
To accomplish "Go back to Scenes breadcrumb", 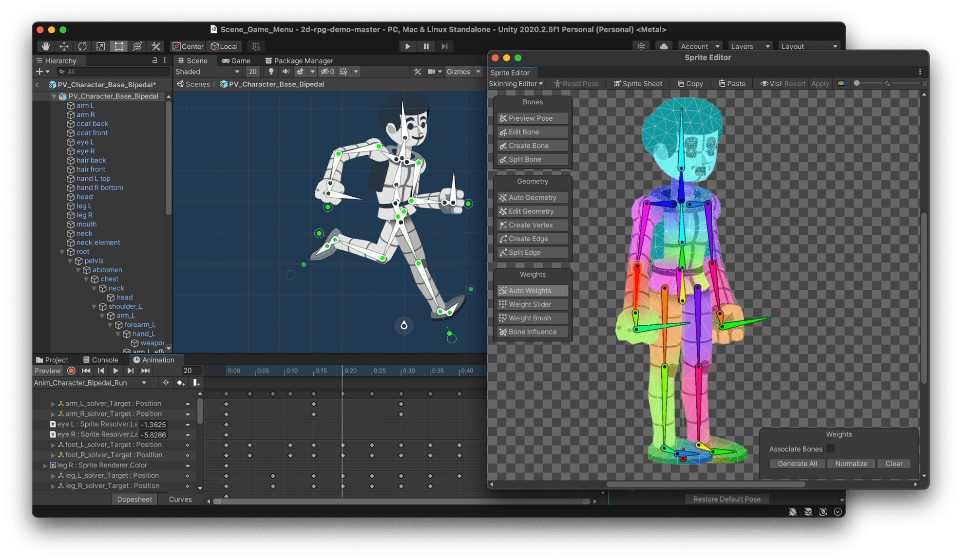I will [193, 84].
